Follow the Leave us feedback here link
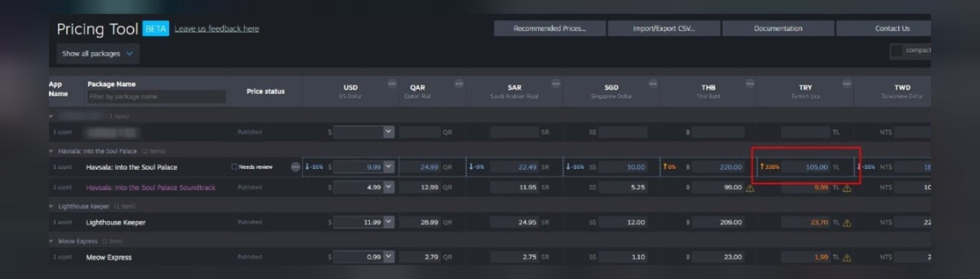Screen dimensions: 980x279 click(216, 29)
